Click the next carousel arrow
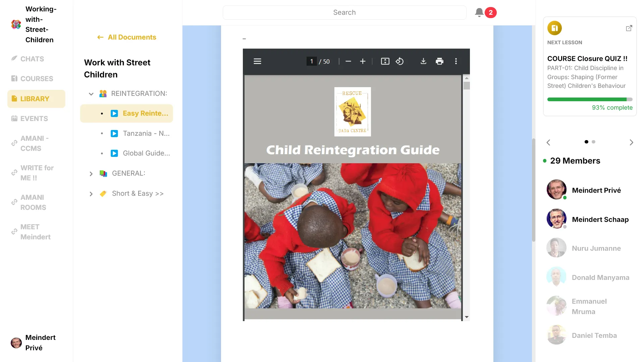This screenshot has height=362, width=644. [x=631, y=142]
